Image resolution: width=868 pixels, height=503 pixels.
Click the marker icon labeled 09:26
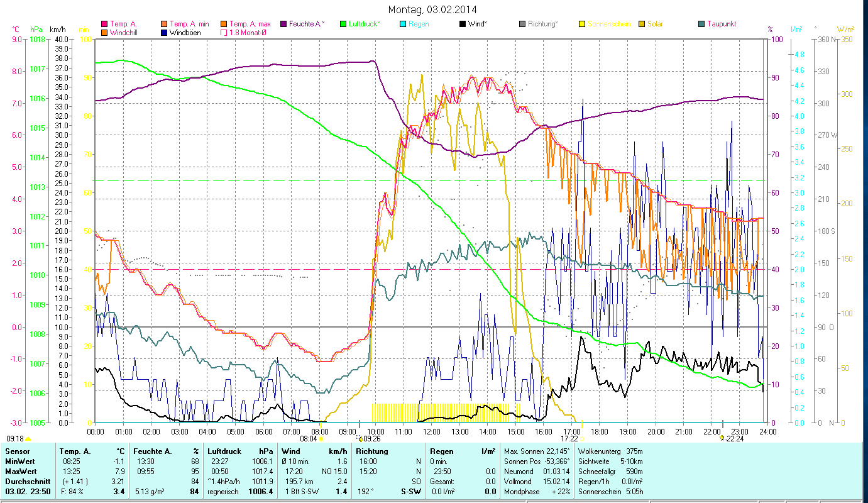pyautogui.click(x=360, y=438)
